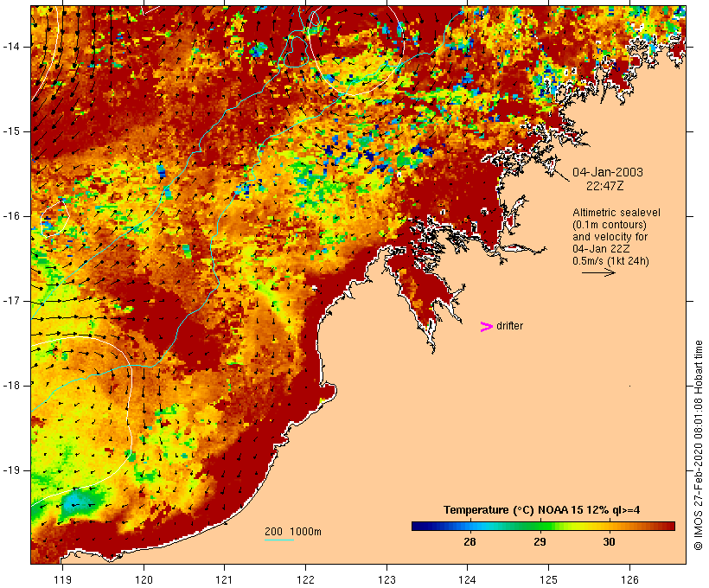
Task: Click the '200 1000m' depth legend text
Action: point(293,532)
